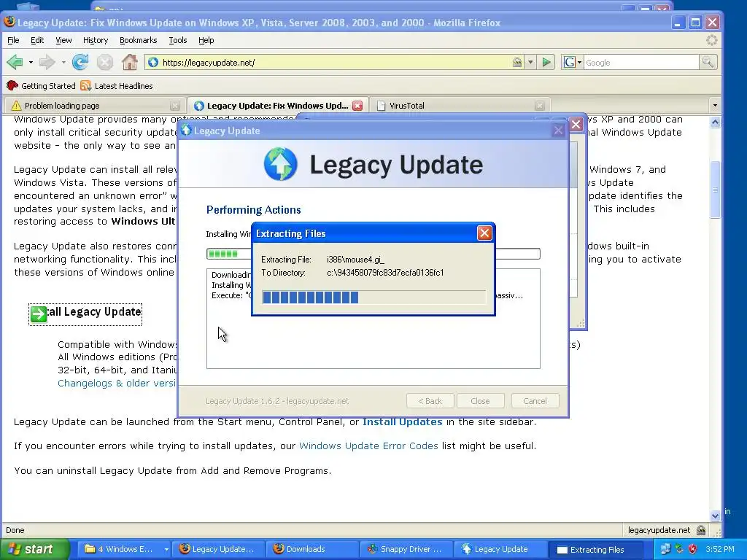Reload the current page in Firefox
This screenshot has width=747, height=560.
(80, 63)
